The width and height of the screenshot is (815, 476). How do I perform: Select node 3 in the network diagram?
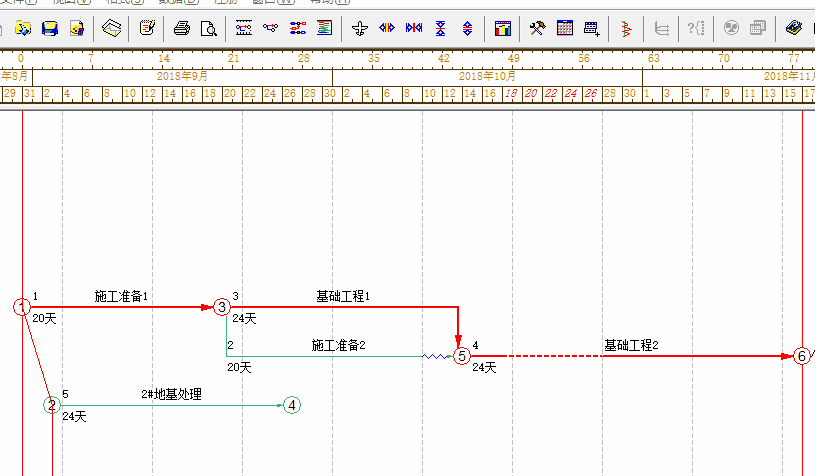(x=221, y=307)
